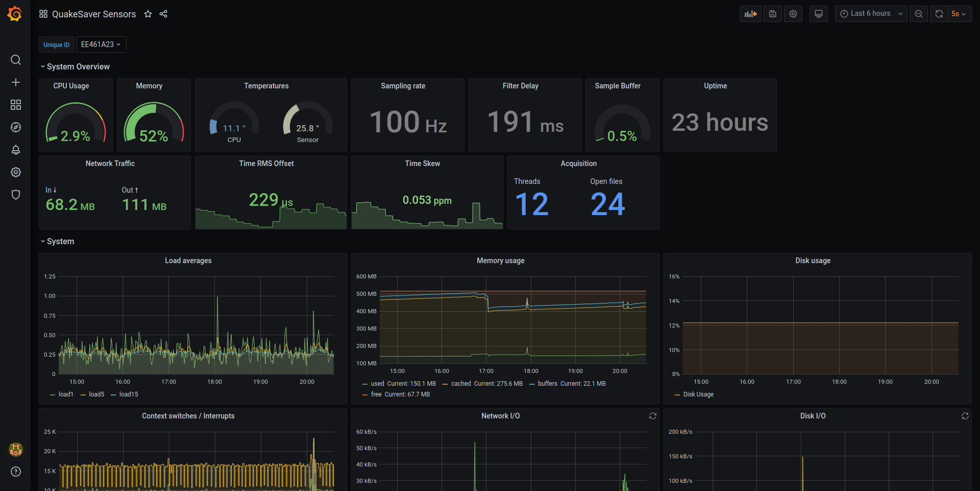The width and height of the screenshot is (980, 491).
Task: Open the Dashboards icon in the sidebar
Action: [15, 105]
